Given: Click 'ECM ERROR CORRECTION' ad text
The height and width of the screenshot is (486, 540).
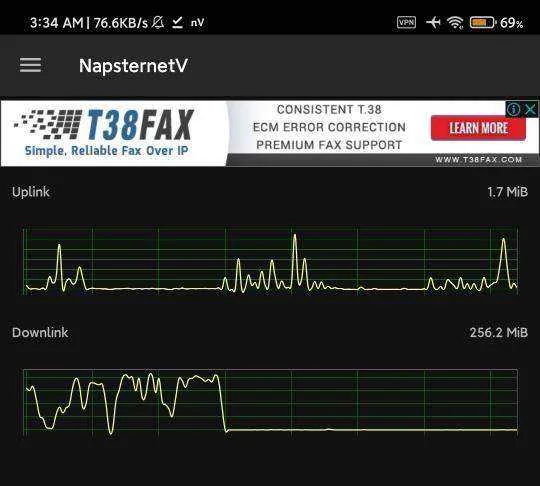Looking at the screenshot, I should click(x=329, y=127).
